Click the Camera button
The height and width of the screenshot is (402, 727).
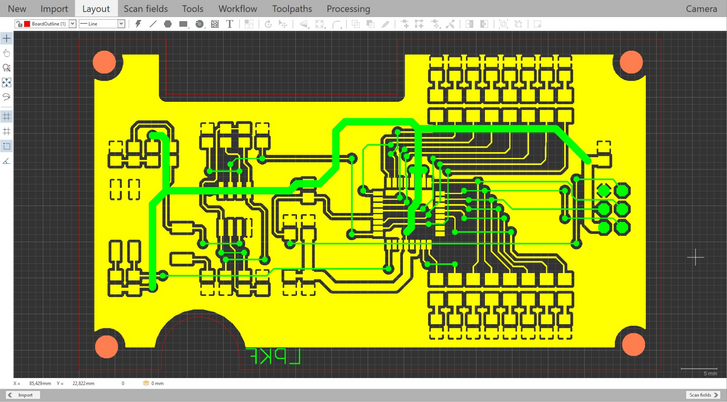[700, 8]
